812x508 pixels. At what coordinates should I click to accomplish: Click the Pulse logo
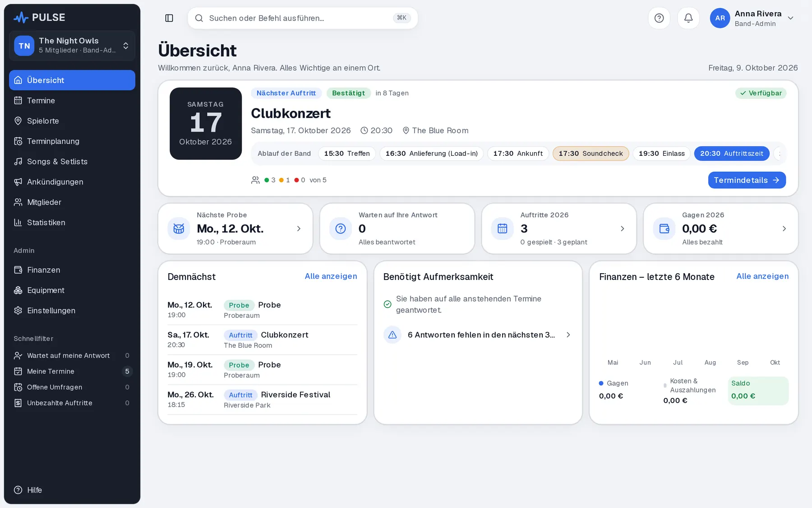pyautogui.click(x=39, y=18)
